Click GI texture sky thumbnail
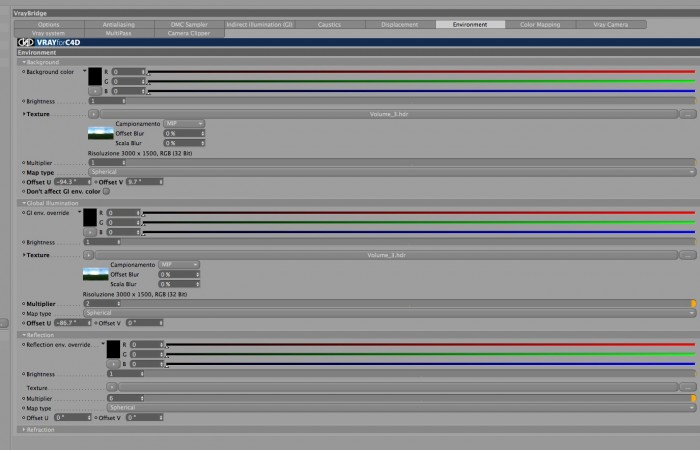Viewport: 700px width, 450px height. (x=96, y=274)
